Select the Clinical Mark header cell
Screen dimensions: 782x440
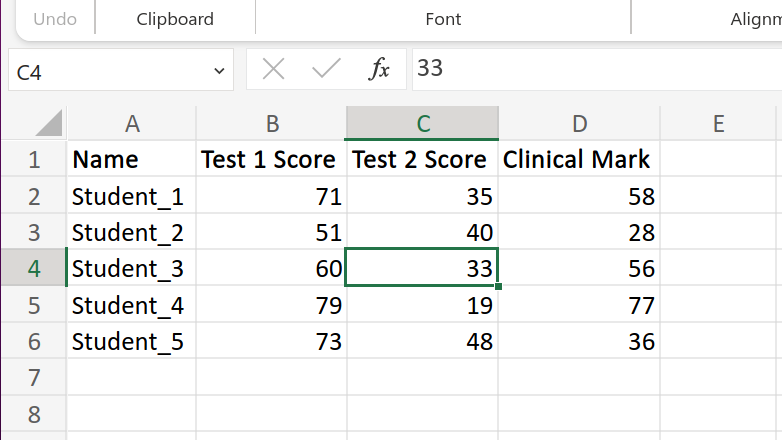[578, 160]
